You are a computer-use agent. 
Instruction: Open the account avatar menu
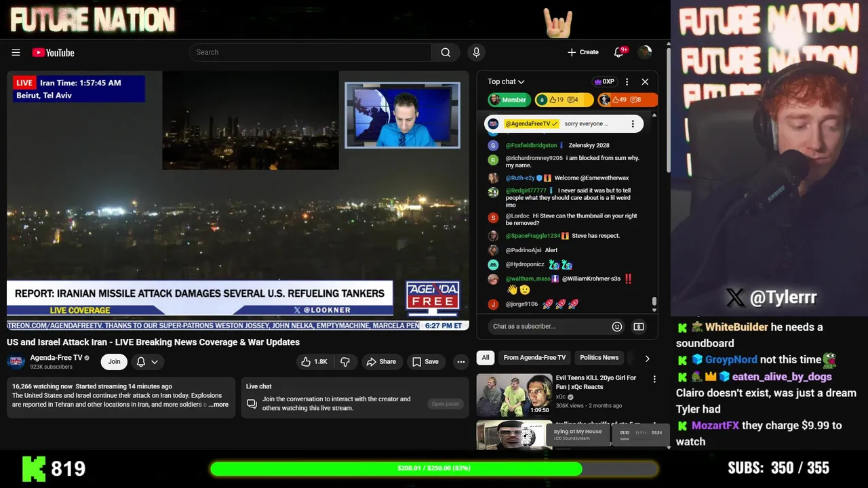645,52
